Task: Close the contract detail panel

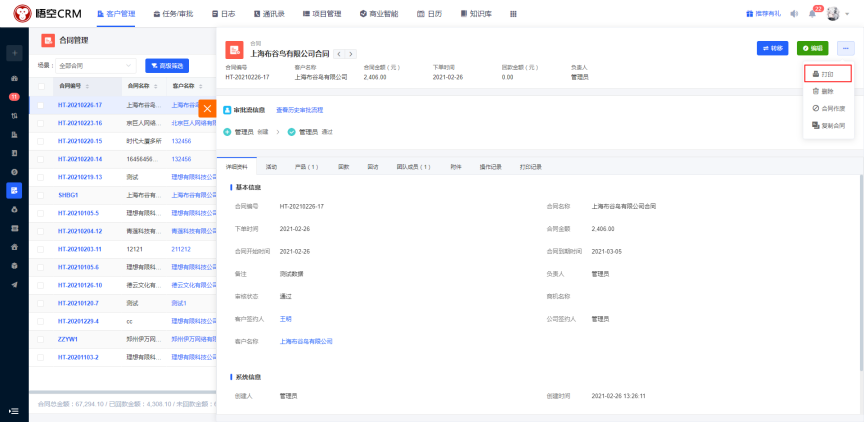Action: tap(207, 107)
